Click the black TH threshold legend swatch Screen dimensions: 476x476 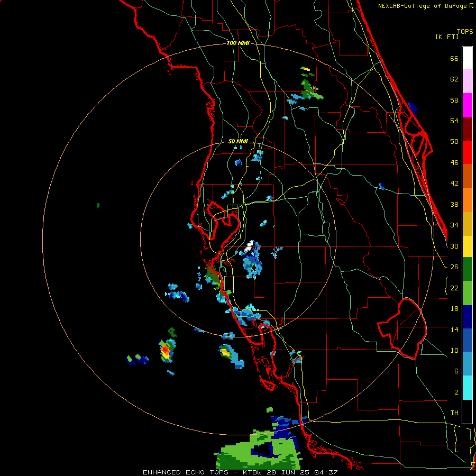[467, 411]
